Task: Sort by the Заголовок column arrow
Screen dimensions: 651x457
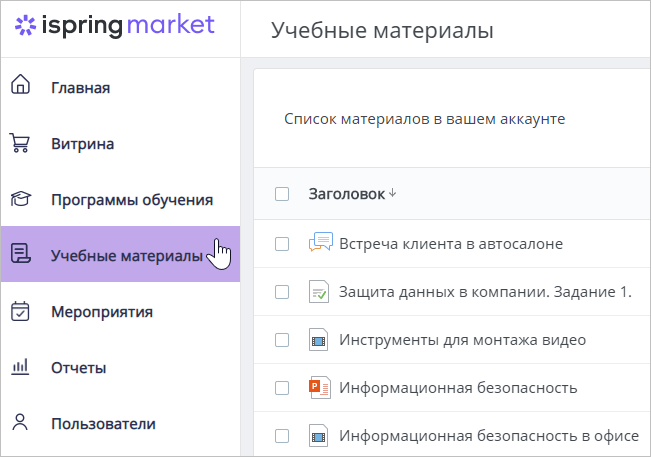Action: [392, 193]
